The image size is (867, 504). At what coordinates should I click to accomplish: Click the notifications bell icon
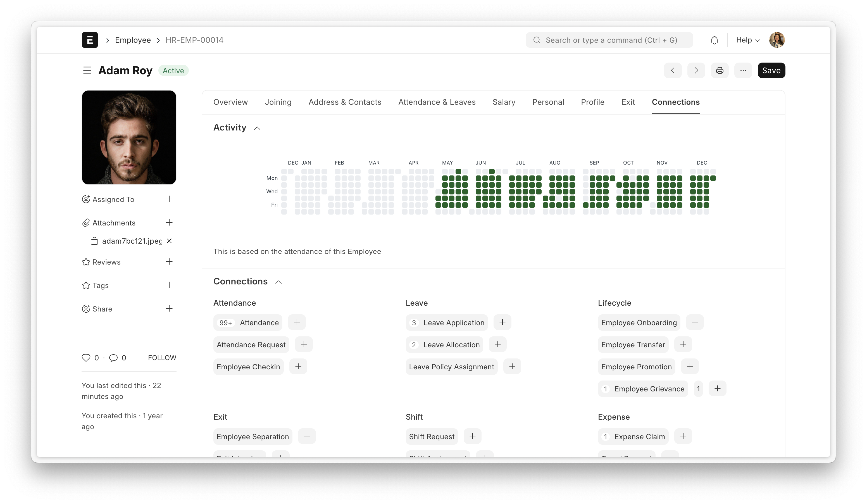[x=714, y=40]
